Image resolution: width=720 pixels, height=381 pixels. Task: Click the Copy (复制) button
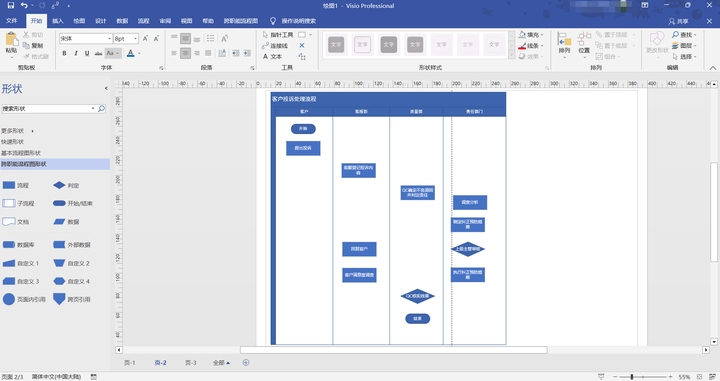(33, 45)
